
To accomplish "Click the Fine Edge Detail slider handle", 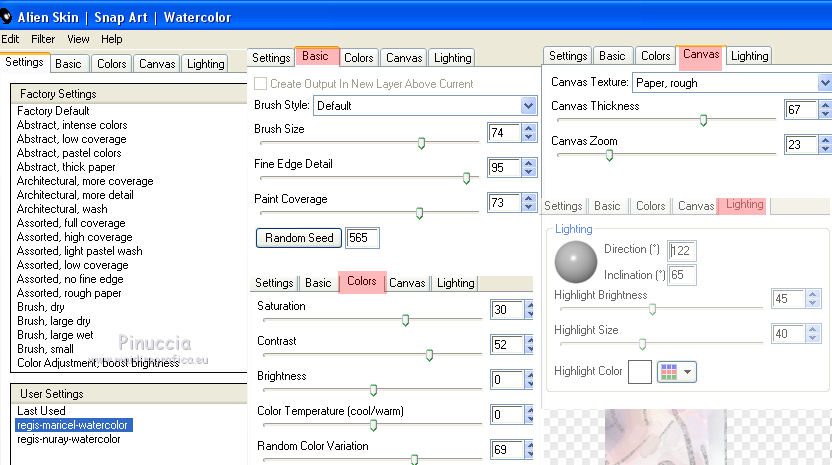I will point(466,178).
